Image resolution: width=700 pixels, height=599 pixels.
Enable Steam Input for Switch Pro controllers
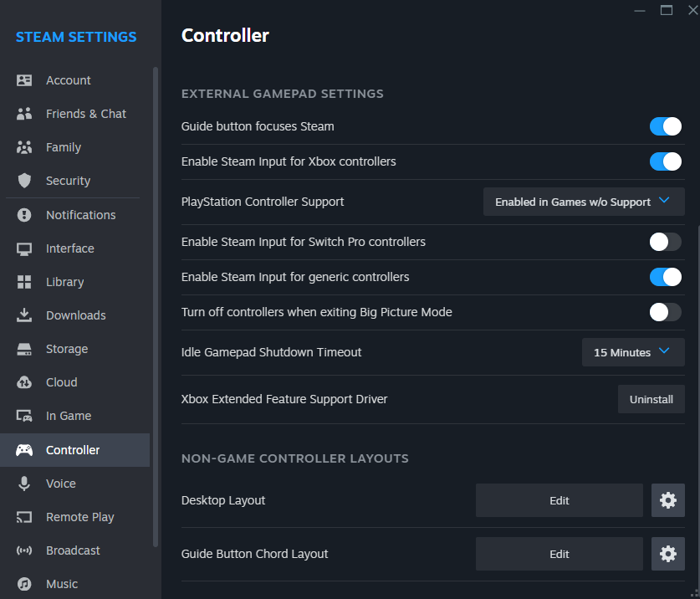[x=666, y=242]
